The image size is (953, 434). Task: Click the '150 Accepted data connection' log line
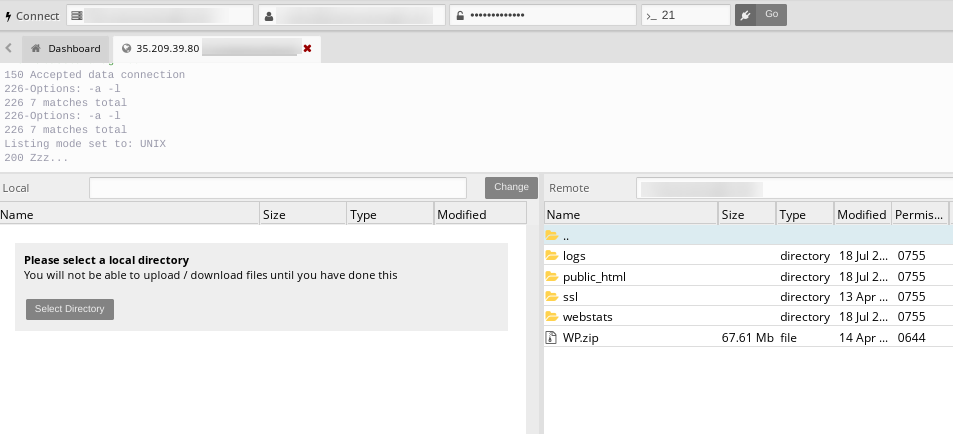click(x=94, y=75)
